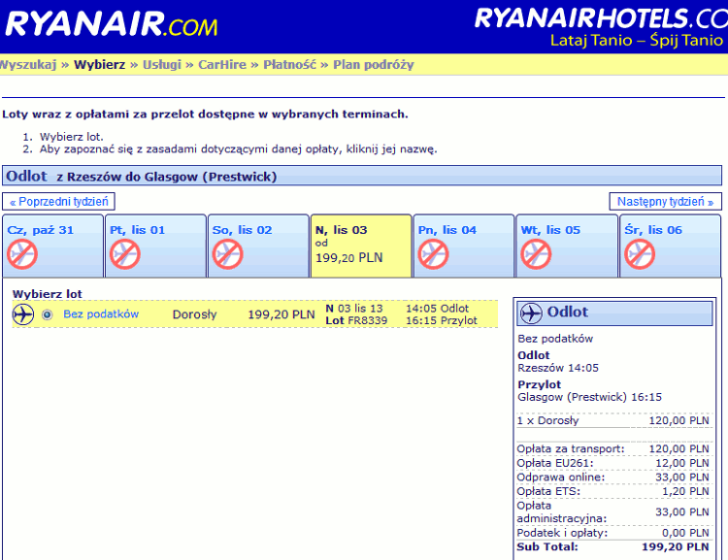
Task: Click the Opłata ETS fee name
Action: click(x=548, y=491)
